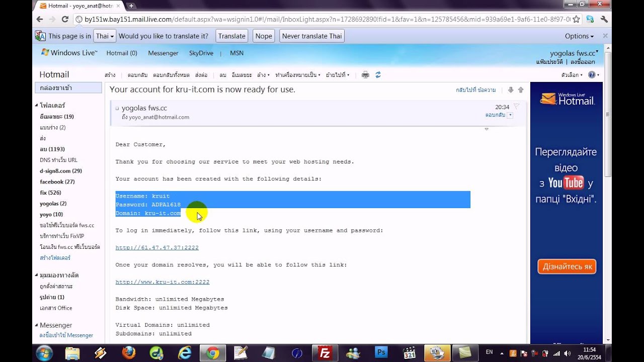644x362 pixels.
Task: Click the Chrome back arrow
Action: [x=40, y=19]
